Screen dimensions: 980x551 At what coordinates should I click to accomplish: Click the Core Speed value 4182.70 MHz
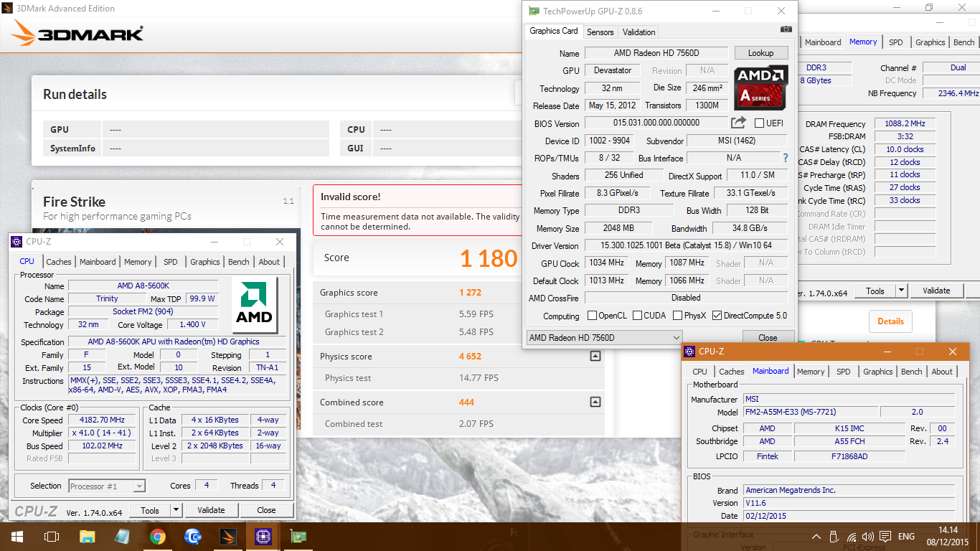[x=102, y=420]
